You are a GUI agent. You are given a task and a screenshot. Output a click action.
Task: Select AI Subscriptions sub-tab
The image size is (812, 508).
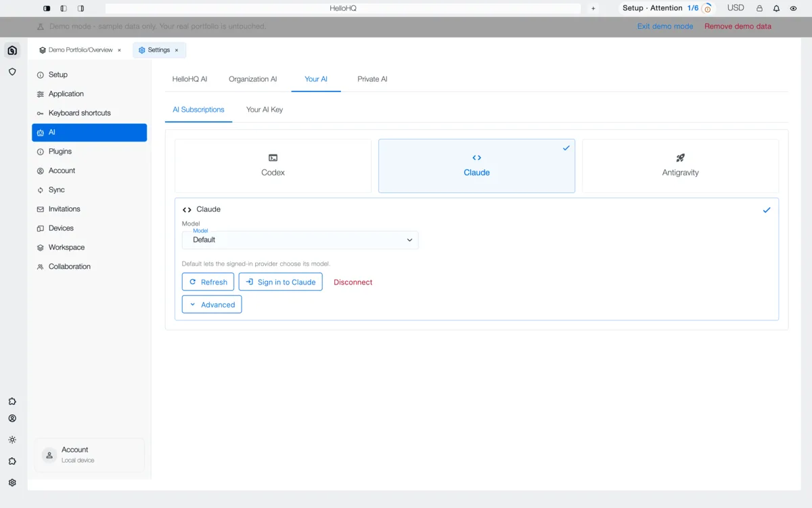pyautogui.click(x=198, y=110)
